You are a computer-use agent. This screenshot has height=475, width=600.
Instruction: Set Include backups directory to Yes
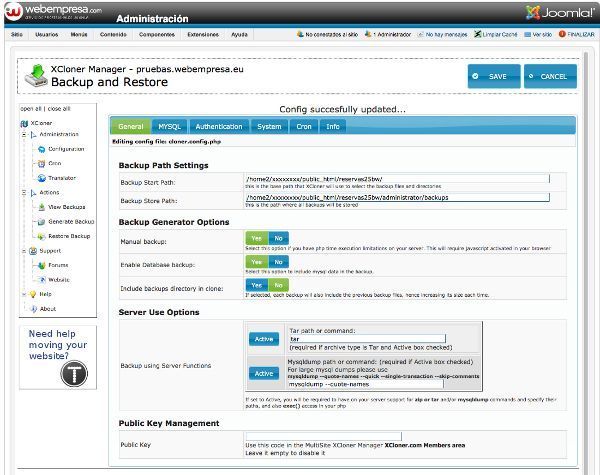point(256,286)
